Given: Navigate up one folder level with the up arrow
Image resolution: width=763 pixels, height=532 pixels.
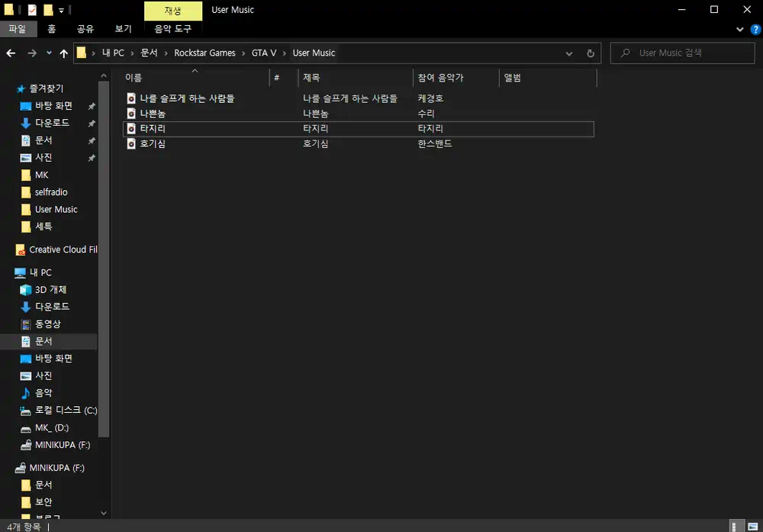Looking at the screenshot, I should pyautogui.click(x=63, y=53).
